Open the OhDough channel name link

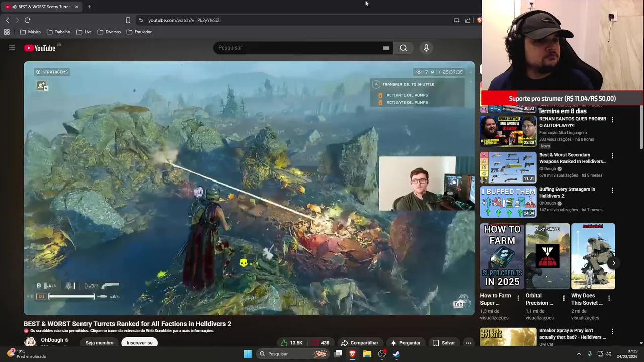coord(52,340)
